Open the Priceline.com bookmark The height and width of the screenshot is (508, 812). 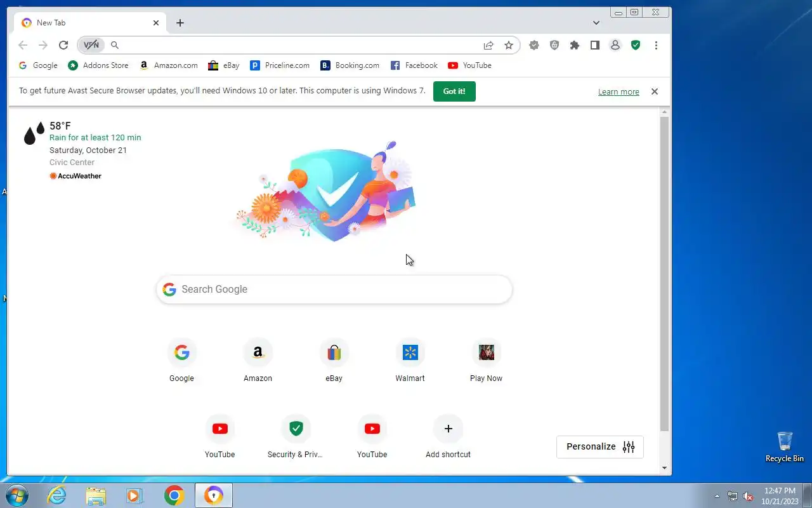[280, 65]
